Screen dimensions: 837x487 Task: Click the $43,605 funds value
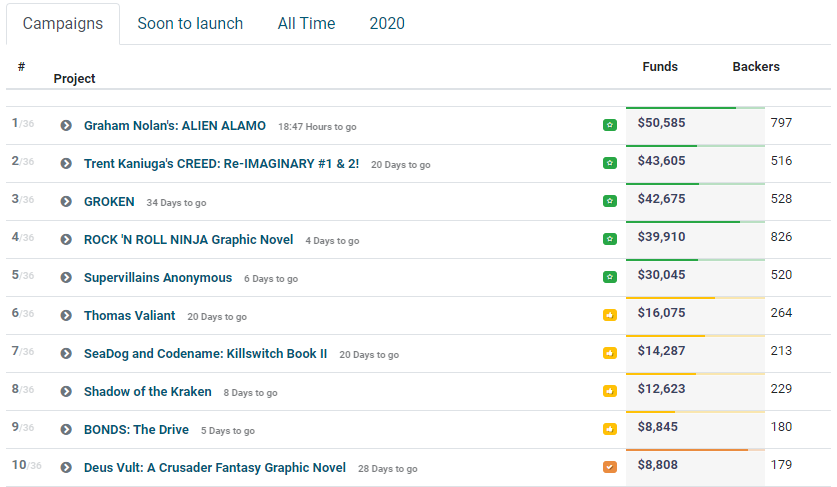pos(661,161)
